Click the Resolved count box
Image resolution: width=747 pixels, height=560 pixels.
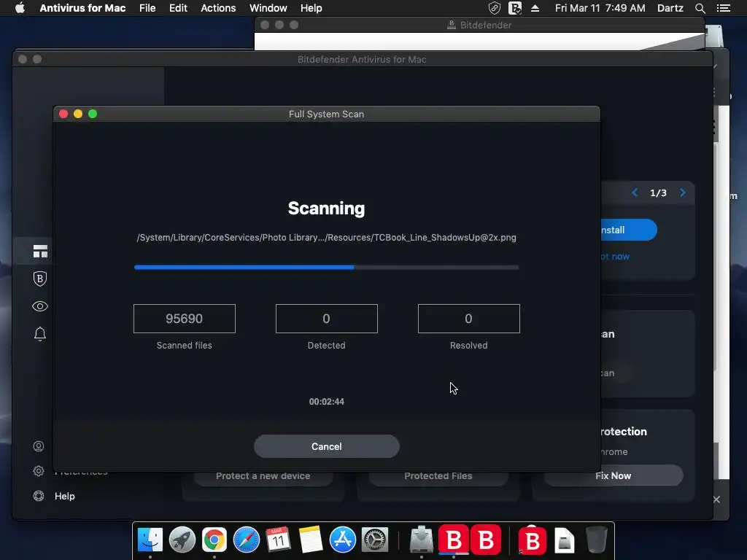469,319
